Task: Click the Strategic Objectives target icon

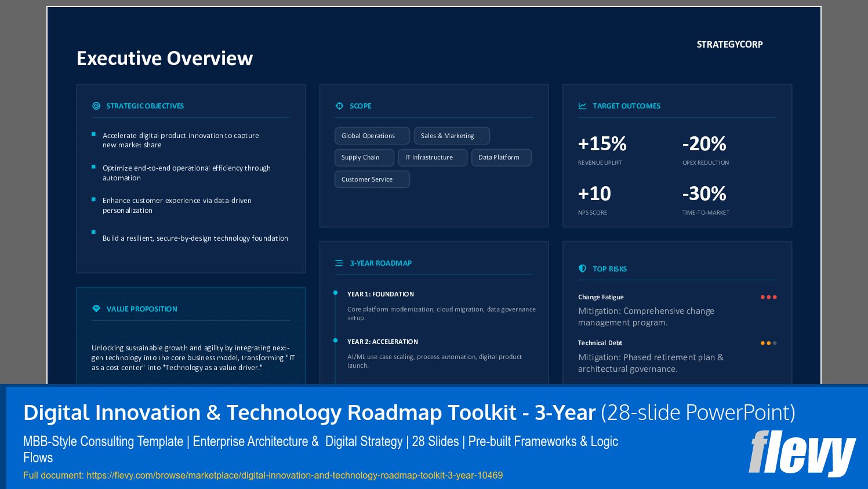Action: (x=96, y=106)
